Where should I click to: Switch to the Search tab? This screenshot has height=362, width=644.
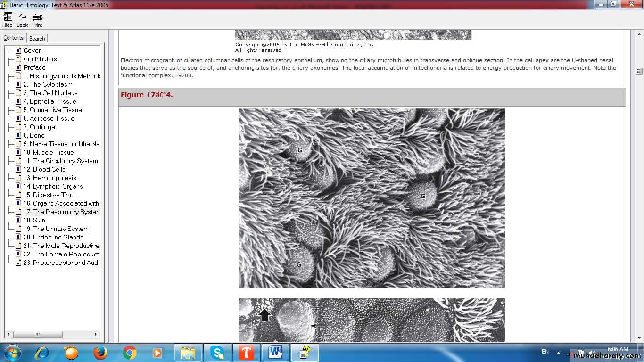point(37,39)
